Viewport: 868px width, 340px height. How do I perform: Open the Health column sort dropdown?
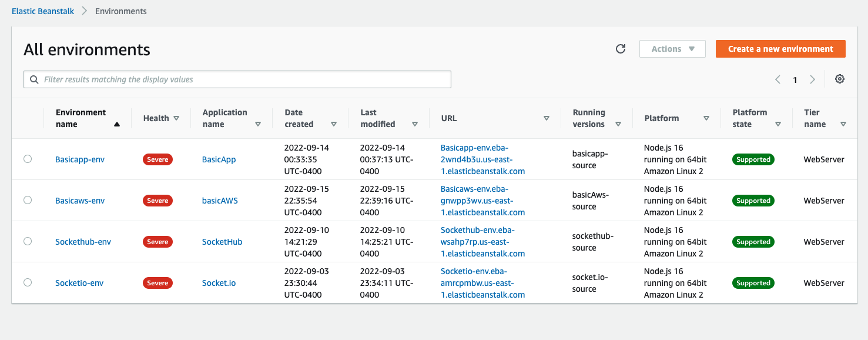(176, 118)
